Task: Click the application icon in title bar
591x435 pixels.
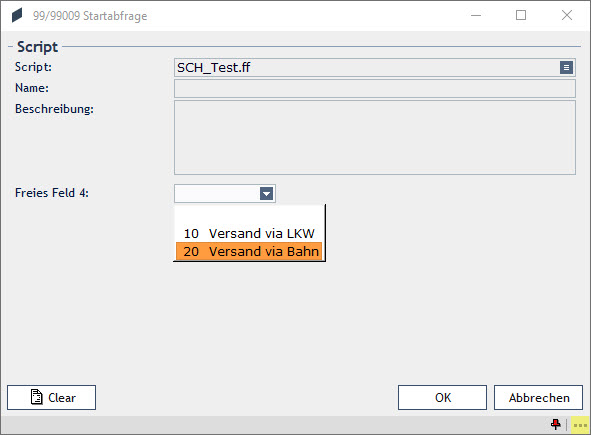Action: tap(17, 16)
